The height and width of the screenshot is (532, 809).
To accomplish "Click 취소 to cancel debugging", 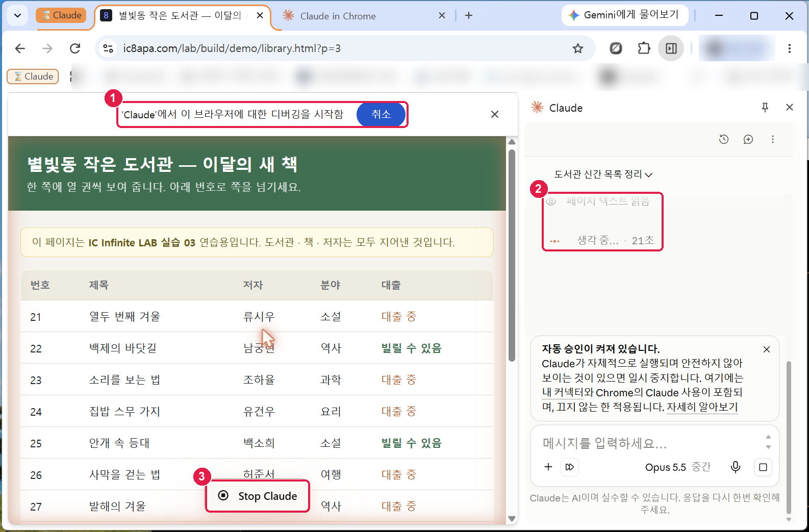I will pyautogui.click(x=381, y=114).
